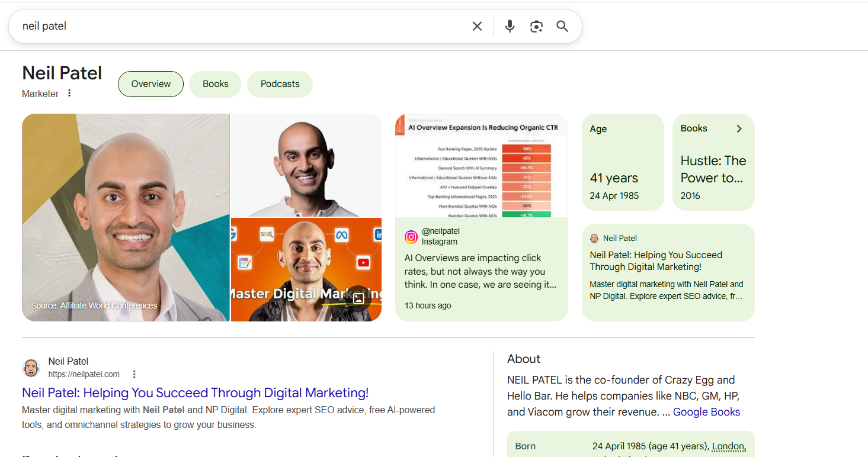Open the AI Overview Expansion chart image
868x457 pixels.
click(482, 165)
